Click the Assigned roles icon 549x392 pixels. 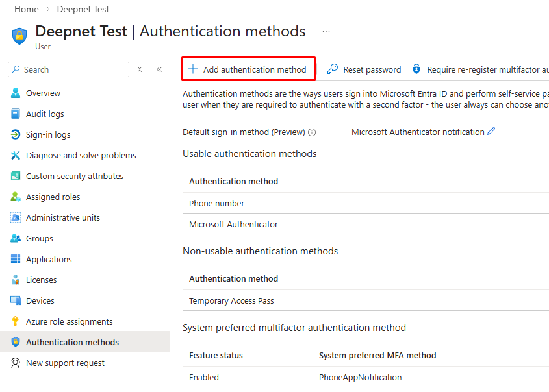(x=16, y=197)
